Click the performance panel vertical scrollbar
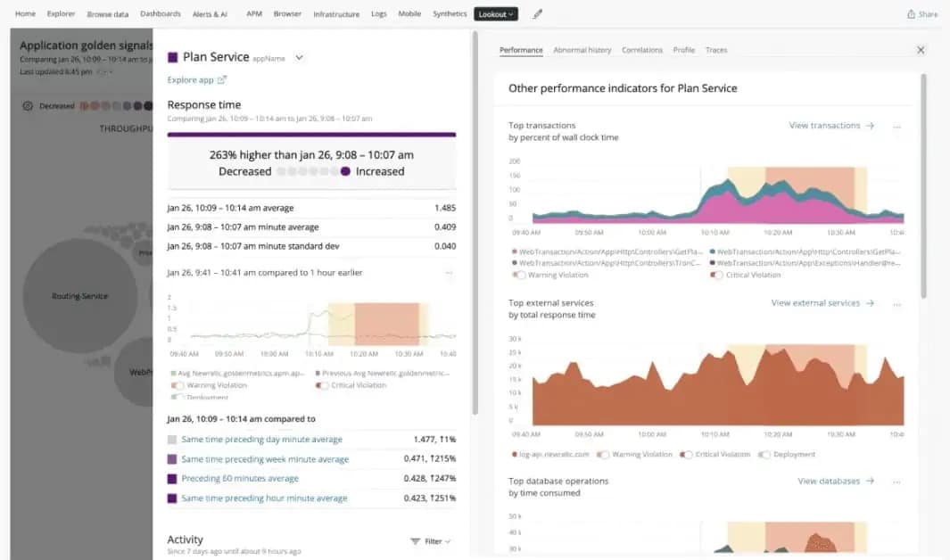Screen dimensions: 950x560 (923, 185)
